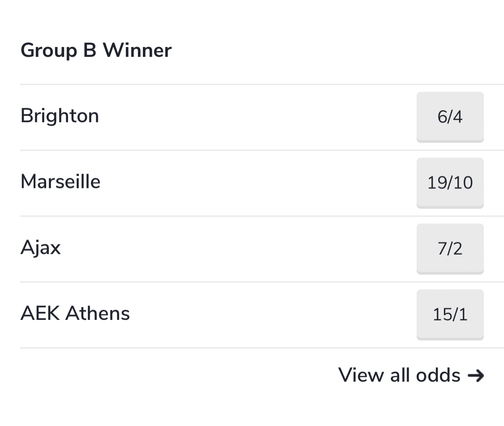Add AEK Athens' 15/1 price to the betslip
The image size is (504, 426).
pos(450,315)
